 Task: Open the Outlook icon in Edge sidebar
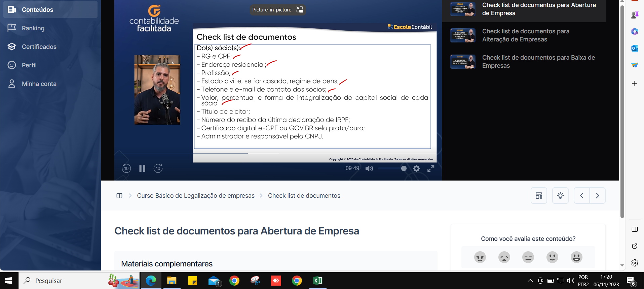[x=635, y=48]
